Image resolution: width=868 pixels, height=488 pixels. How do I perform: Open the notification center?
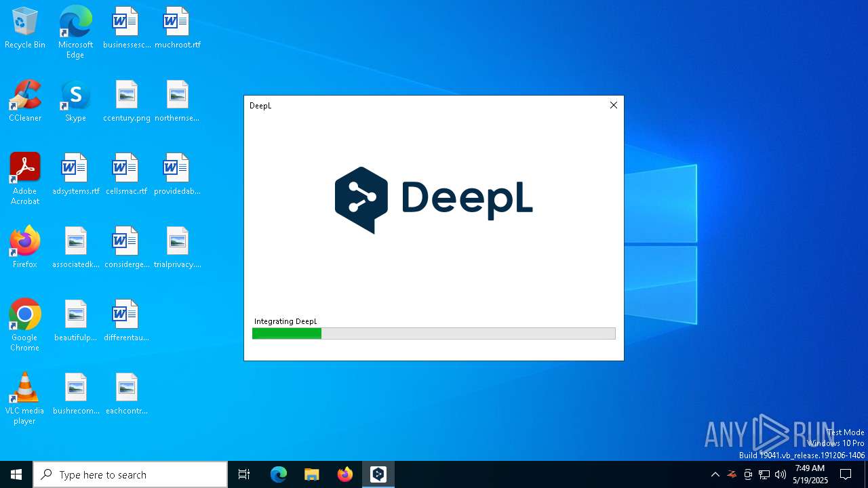846,474
